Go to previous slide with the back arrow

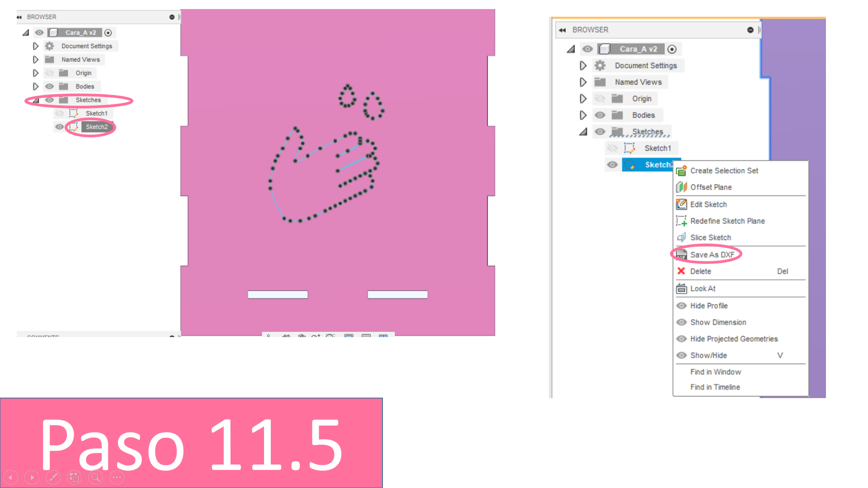click(11, 477)
